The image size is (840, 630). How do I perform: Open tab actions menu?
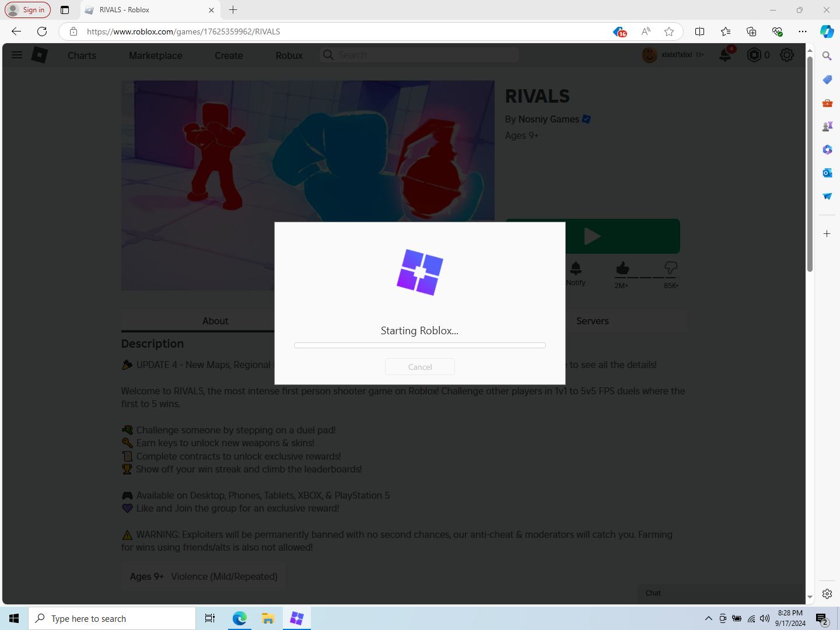click(x=65, y=10)
